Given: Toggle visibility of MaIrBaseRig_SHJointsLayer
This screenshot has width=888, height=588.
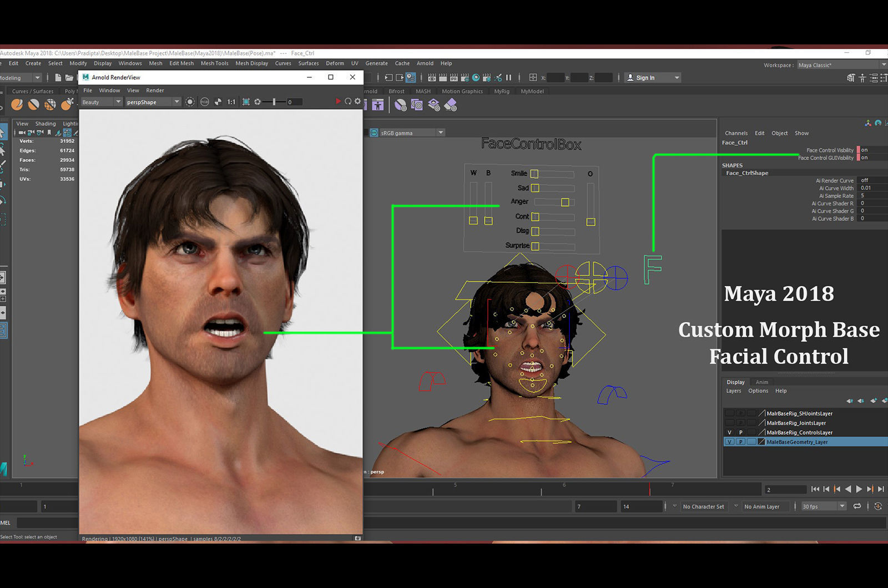Looking at the screenshot, I should (x=729, y=413).
